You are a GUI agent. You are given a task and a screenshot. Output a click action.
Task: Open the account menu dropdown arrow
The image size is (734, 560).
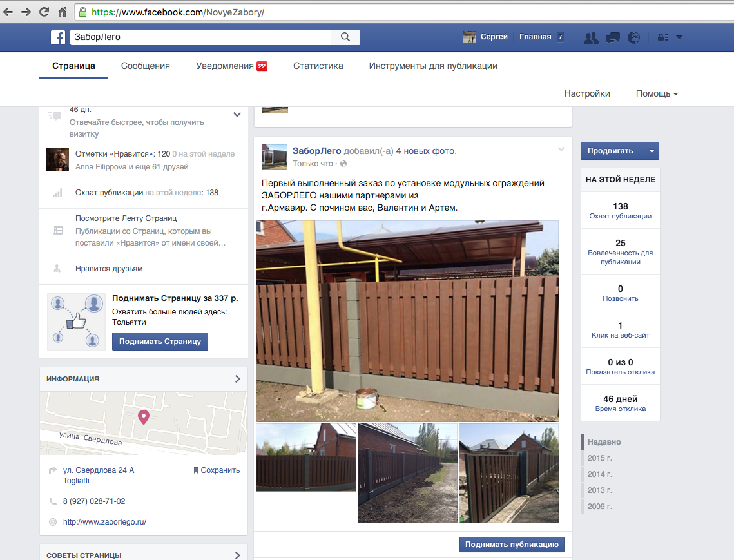(x=679, y=37)
